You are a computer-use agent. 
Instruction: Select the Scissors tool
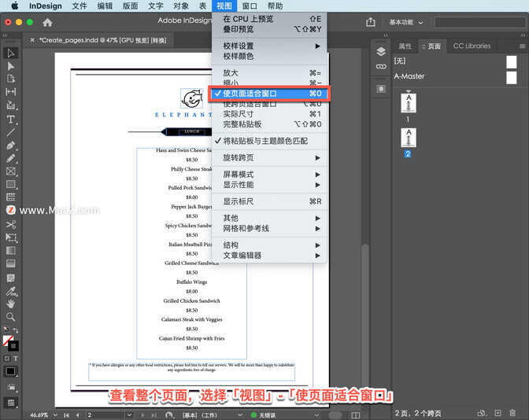pos(11,224)
